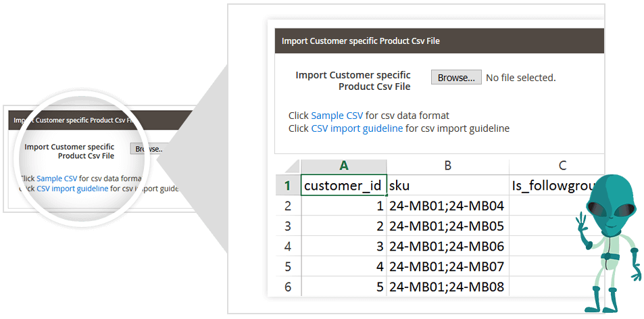644x319 pixels.
Task: Select row 6 header in spreadsheet
Action: coord(288,287)
